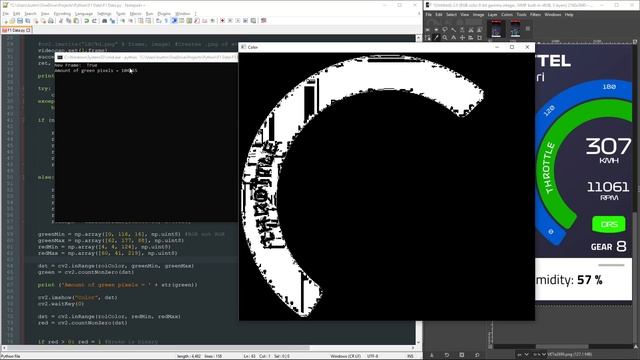Click Reset tool options icon at GIMP bottom
640x360 pixels.
coord(477,355)
